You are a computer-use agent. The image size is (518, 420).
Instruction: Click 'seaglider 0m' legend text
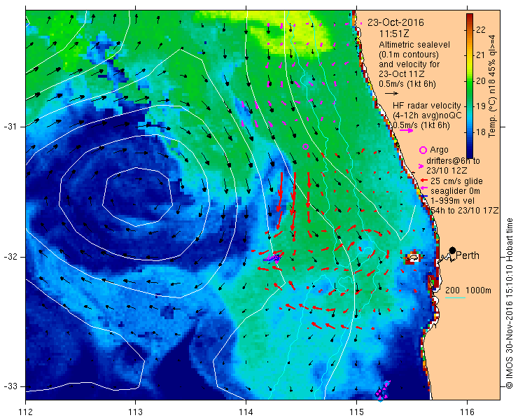pyautogui.click(x=455, y=191)
